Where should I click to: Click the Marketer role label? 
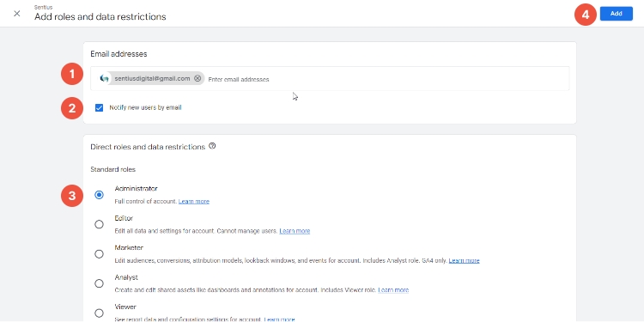pyautogui.click(x=129, y=248)
